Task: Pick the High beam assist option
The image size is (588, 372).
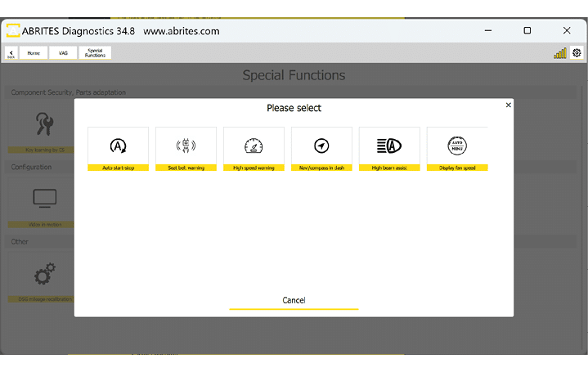Action: click(389, 148)
